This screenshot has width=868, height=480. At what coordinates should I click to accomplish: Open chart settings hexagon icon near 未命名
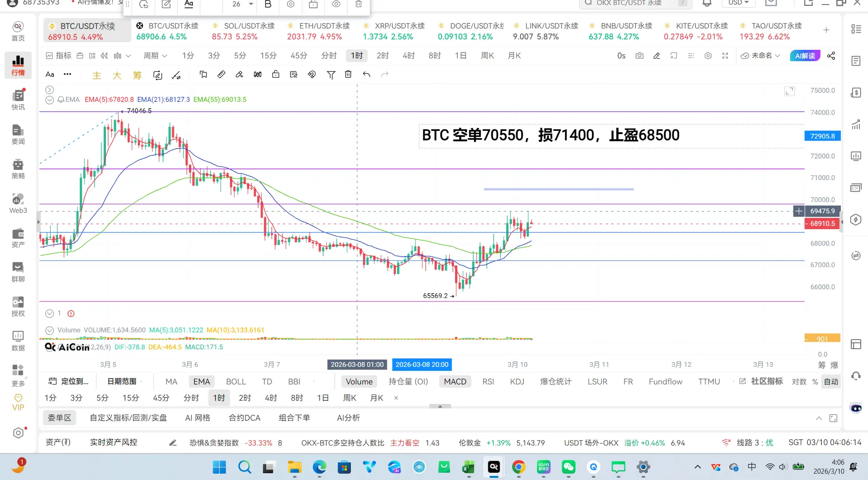point(708,56)
